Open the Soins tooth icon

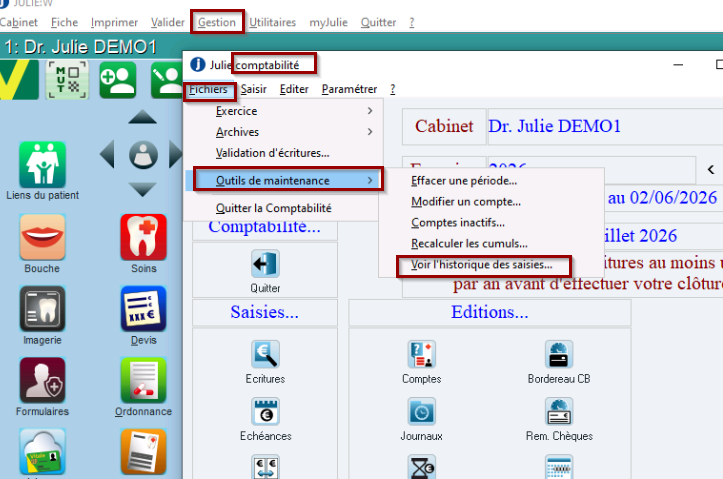(143, 237)
